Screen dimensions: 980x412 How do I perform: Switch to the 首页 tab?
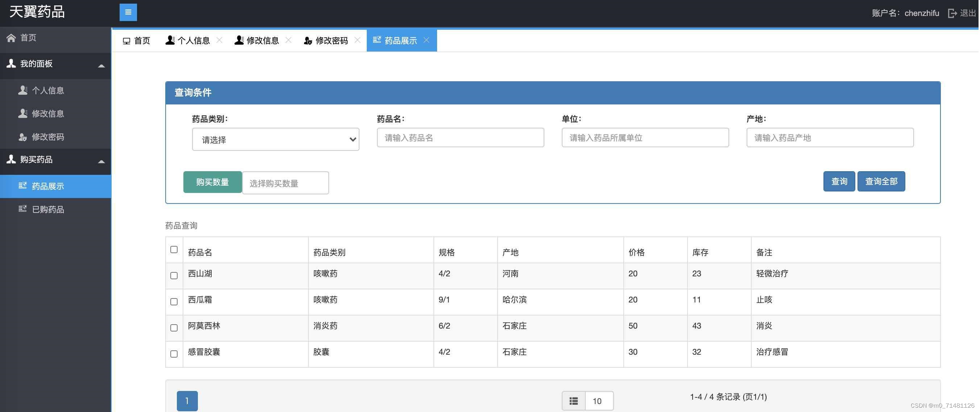tap(136, 40)
